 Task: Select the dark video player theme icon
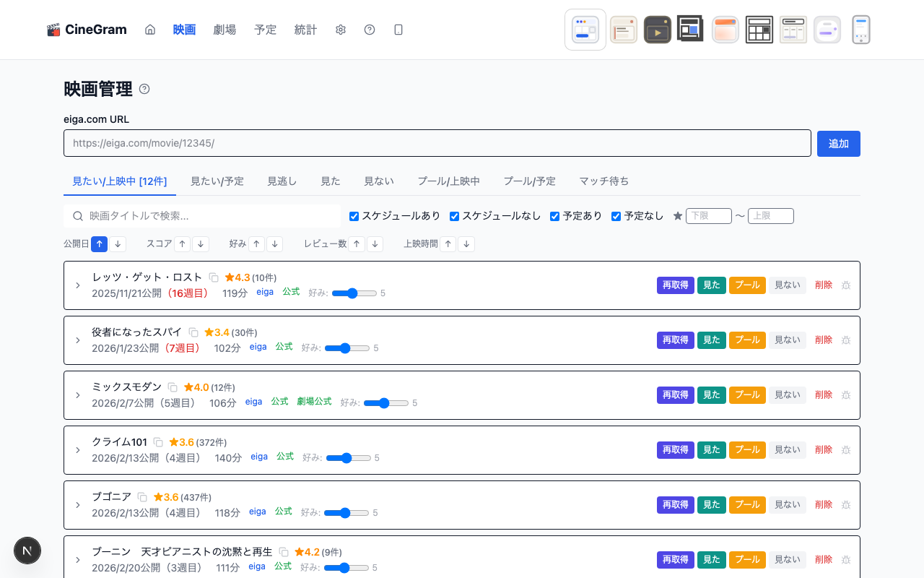pos(657,30)
